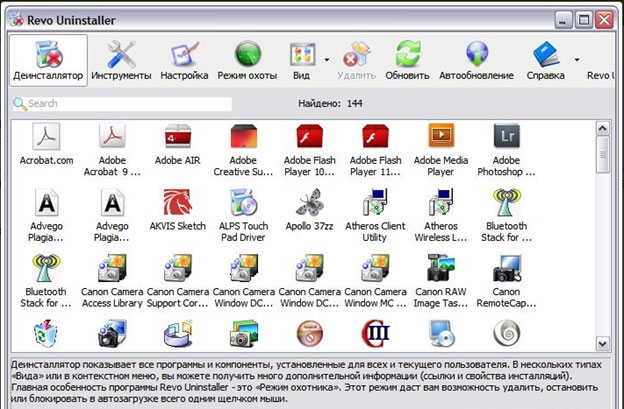Select the monitor with disc icon

click(441, 333)
